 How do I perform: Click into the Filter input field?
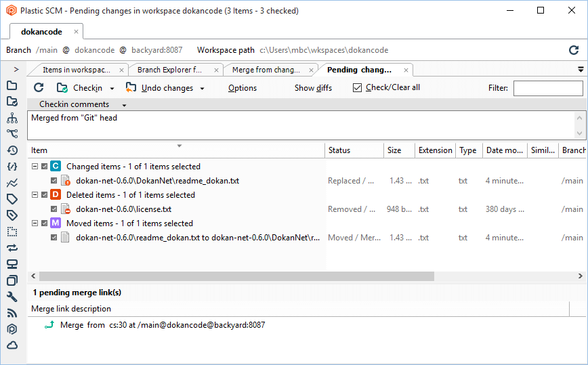(547, 88)
